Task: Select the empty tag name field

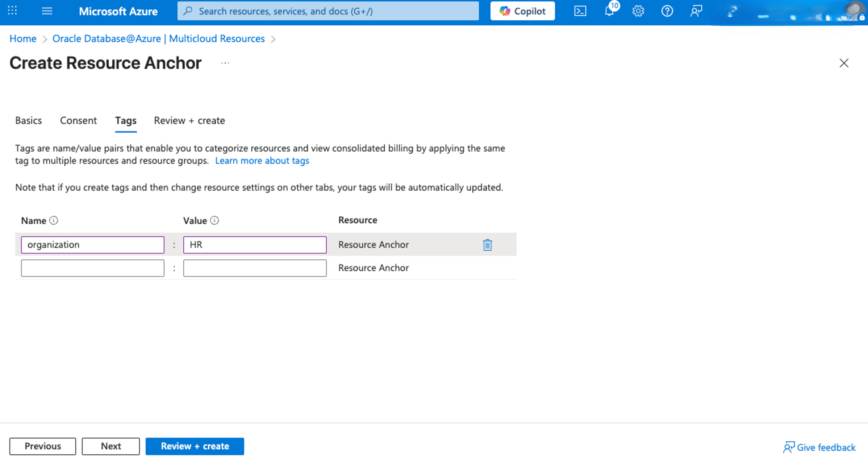Action: [x=92, y=268]
